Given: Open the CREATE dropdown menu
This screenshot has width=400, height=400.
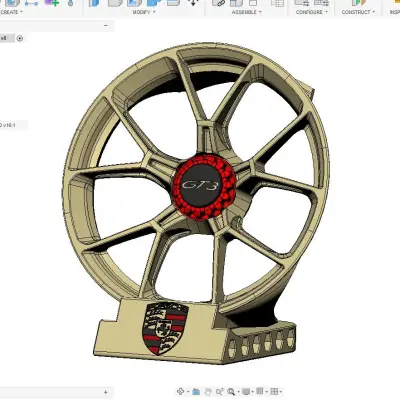Looking at the screenshot, I should coord(11,12).
